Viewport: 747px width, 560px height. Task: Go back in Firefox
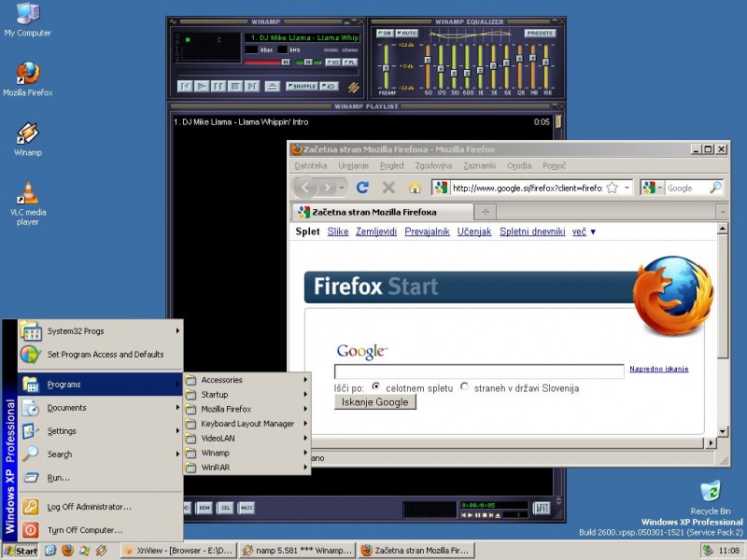tap(305, 188)
